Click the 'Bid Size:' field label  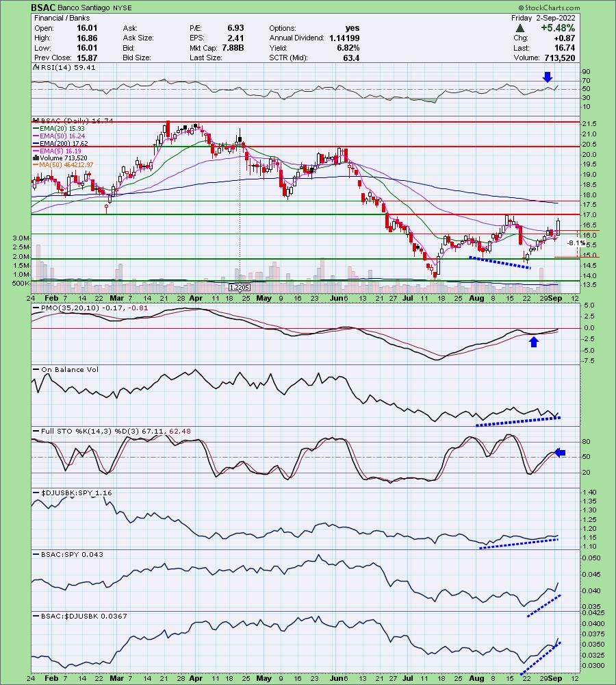click(x=137, y=58)
